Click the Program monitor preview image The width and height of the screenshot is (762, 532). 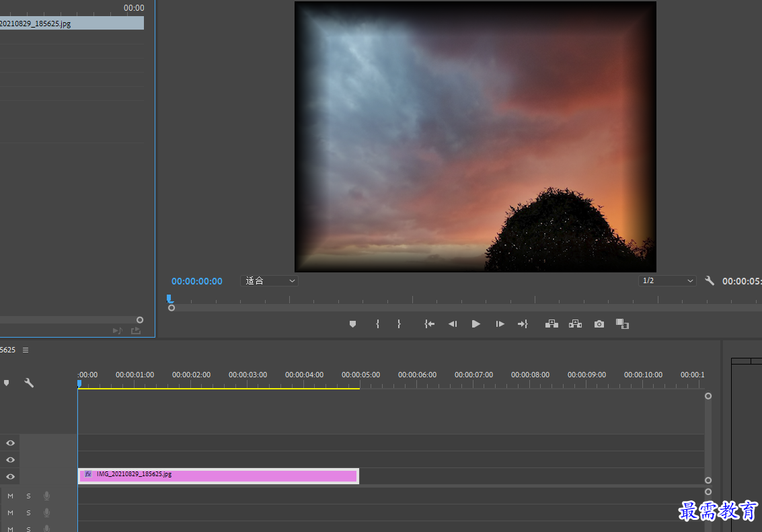[x=475, y=137]
